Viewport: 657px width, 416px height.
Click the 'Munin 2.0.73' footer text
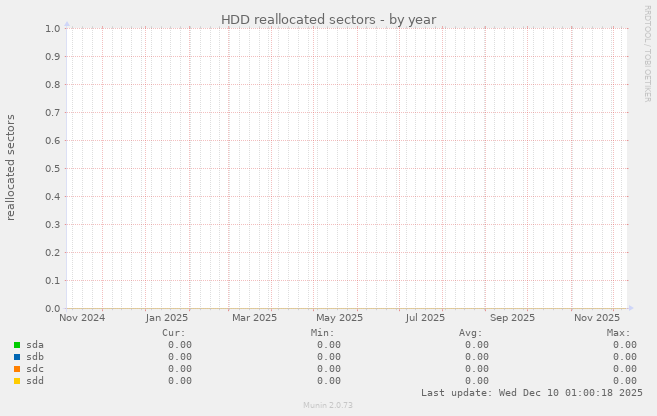[328, 405]
